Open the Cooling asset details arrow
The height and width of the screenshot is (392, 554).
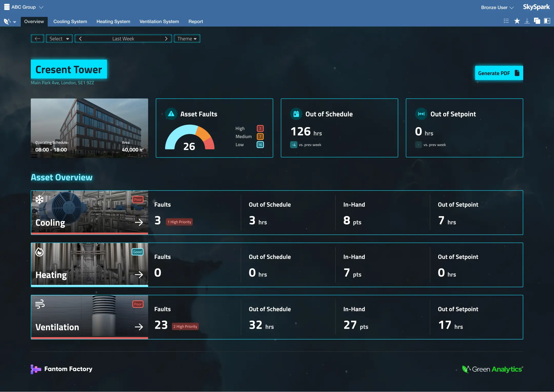click(x=139, y=222)
